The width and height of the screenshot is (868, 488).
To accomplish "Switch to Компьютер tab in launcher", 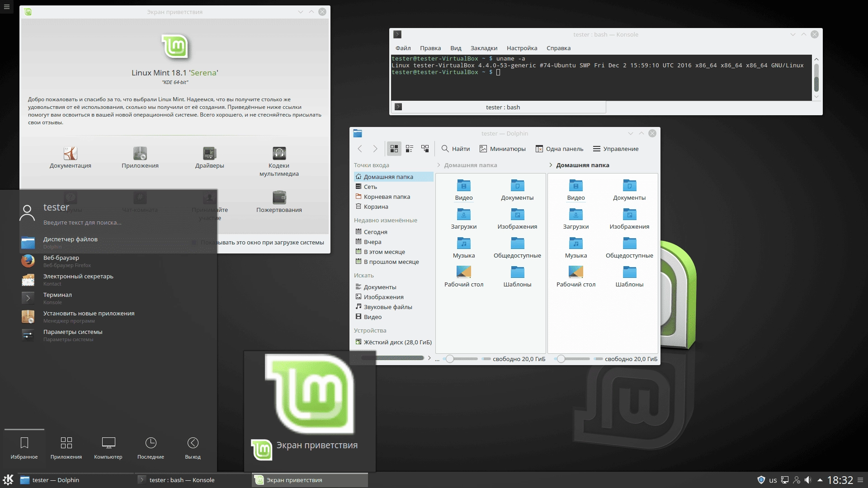I will [x=108, y=448].
